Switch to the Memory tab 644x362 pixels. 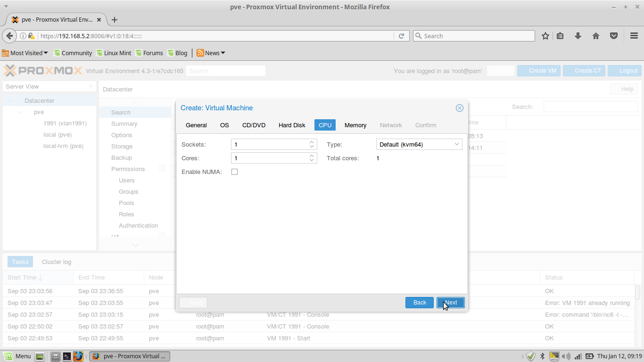click(x=355, y=125)
